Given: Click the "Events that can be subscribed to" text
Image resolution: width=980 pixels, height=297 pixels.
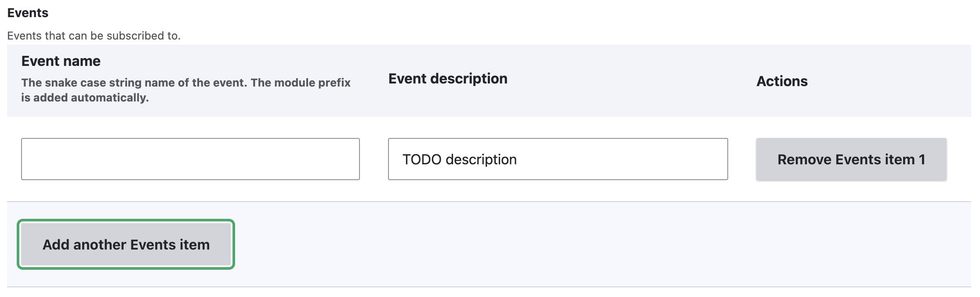Looking at the screenshot, I should pyautogui.click(x=94, y=36).
